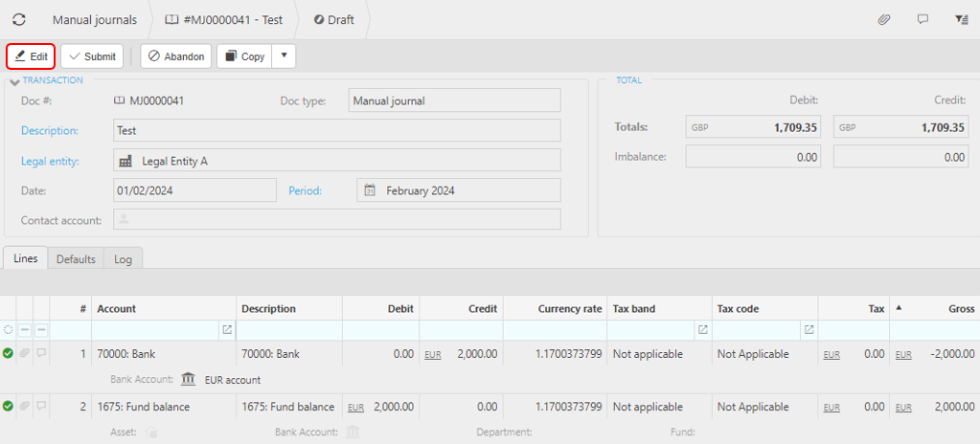Click the Gross column header with sort arrow
This screenshot has height=444, width=980.
tap(934, 308)
